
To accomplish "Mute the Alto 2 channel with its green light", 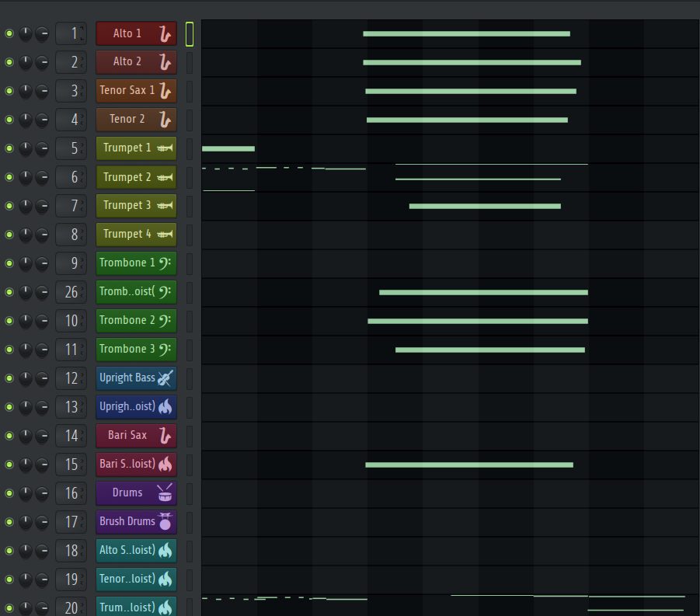I will 9,62.
